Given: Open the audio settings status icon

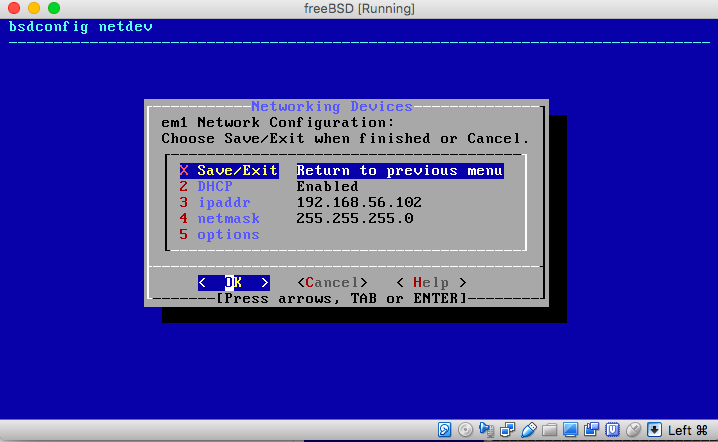Looking at the screenshot, I should [486, 430].
